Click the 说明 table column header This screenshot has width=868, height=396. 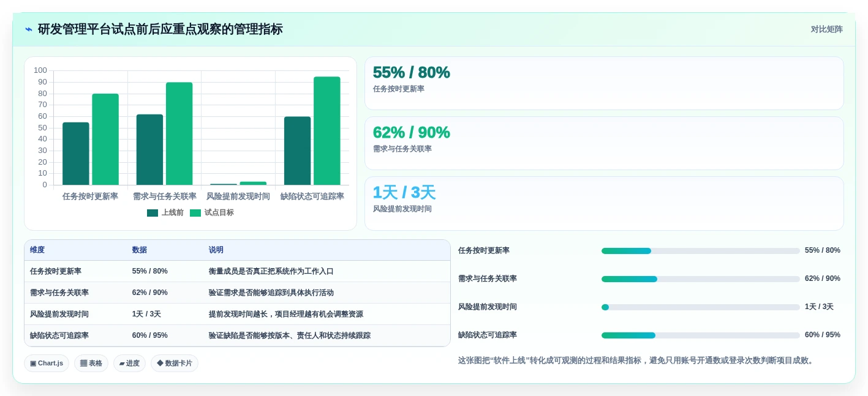pyautogui.click(x=216, y=250)
